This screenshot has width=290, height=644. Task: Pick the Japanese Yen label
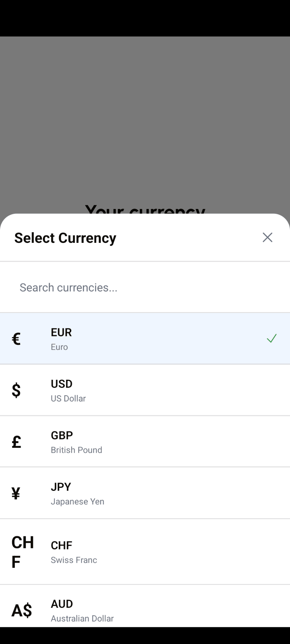tap(78, 501)
